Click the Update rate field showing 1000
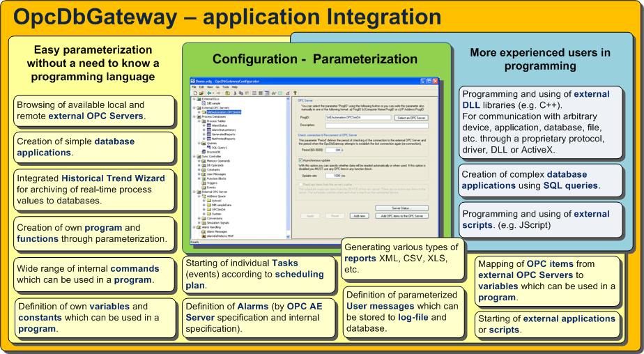This screenshot has width=644, height=354. pyautogui.click(x=333, y=176)
